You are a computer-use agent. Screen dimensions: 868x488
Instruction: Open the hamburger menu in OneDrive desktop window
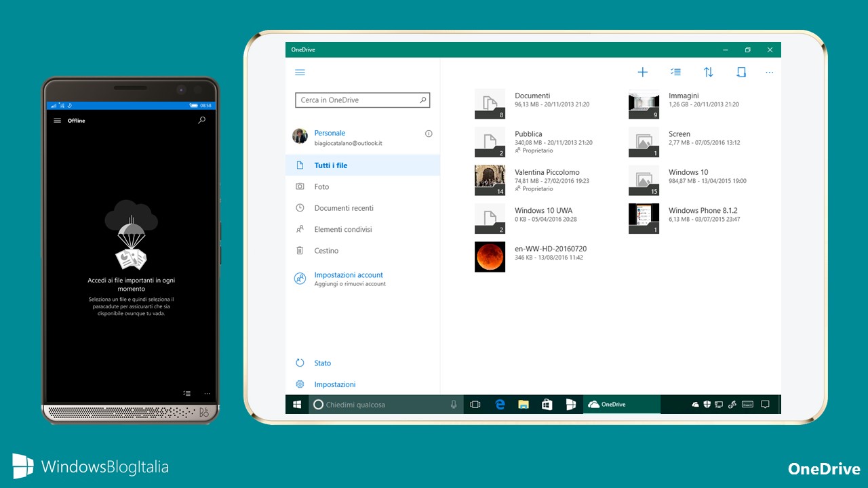[x=300, y=73]
